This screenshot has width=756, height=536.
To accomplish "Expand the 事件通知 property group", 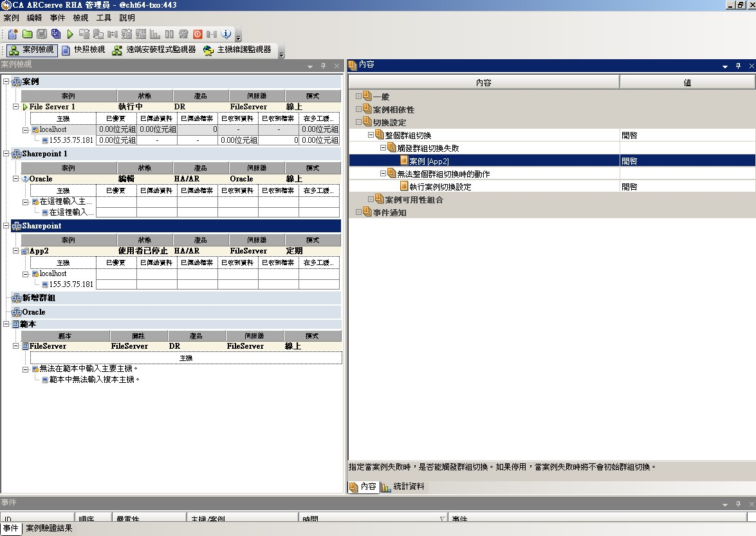I will point(359,212).
